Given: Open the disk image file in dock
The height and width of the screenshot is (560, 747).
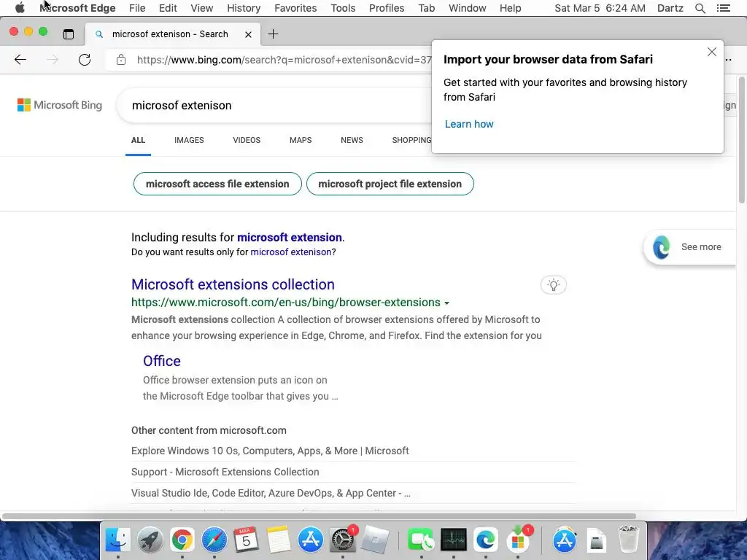Looking at the screenshot, I should point(597,540).
